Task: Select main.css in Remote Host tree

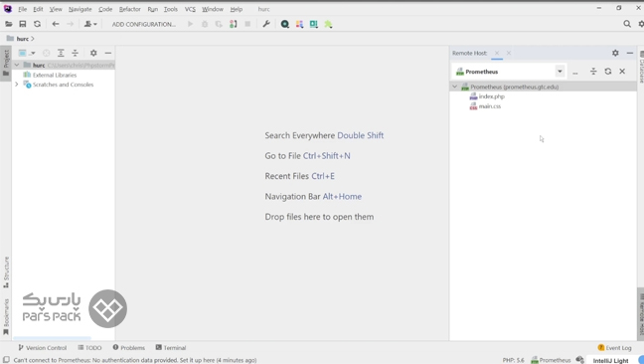Action: [x=489, y=106]
